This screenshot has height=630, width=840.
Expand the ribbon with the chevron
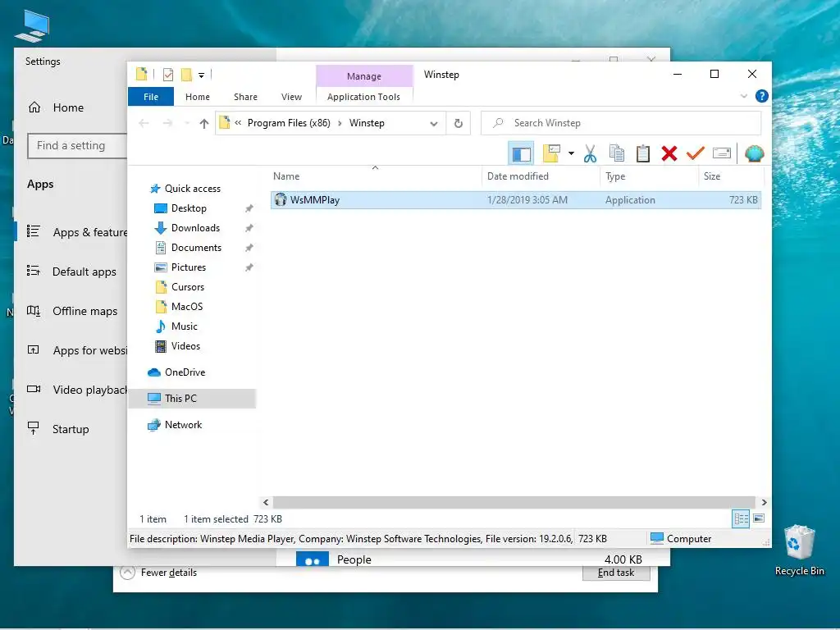(x=743, y=97)
